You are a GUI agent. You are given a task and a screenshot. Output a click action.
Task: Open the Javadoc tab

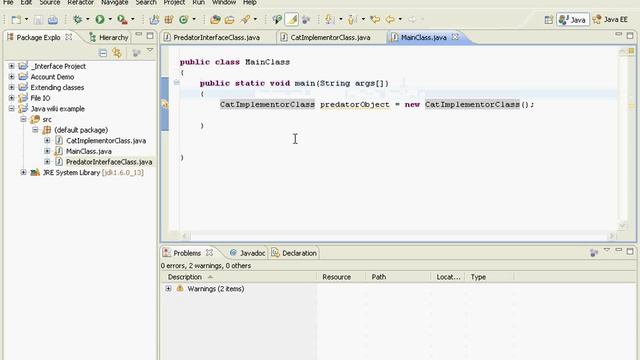click(247, 253)
